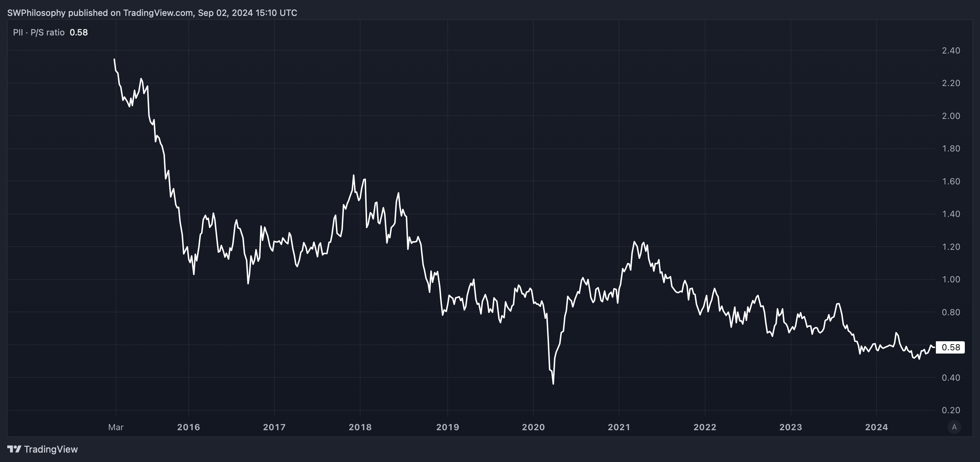Click the SWPhilosophy published header text
This screenshot has height=462, width=980.
152,13
